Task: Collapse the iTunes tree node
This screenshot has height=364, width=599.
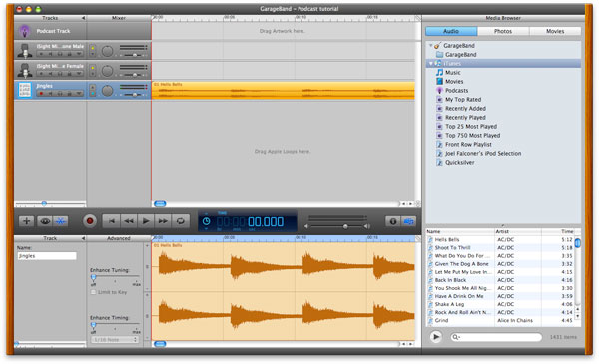Action: (431, 64)
